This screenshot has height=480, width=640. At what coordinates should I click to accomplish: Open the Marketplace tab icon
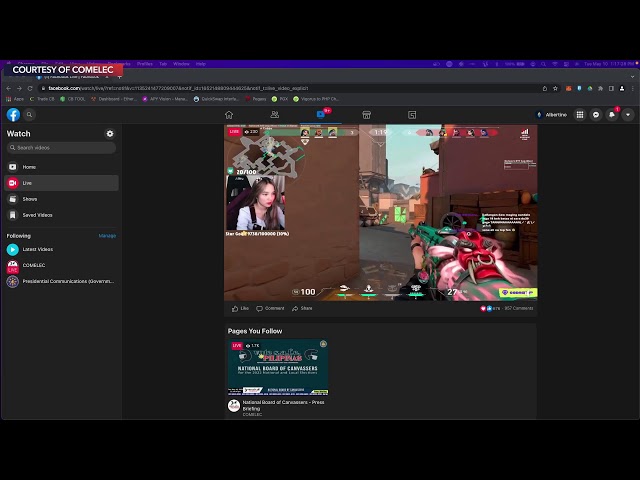click(367, 115)
